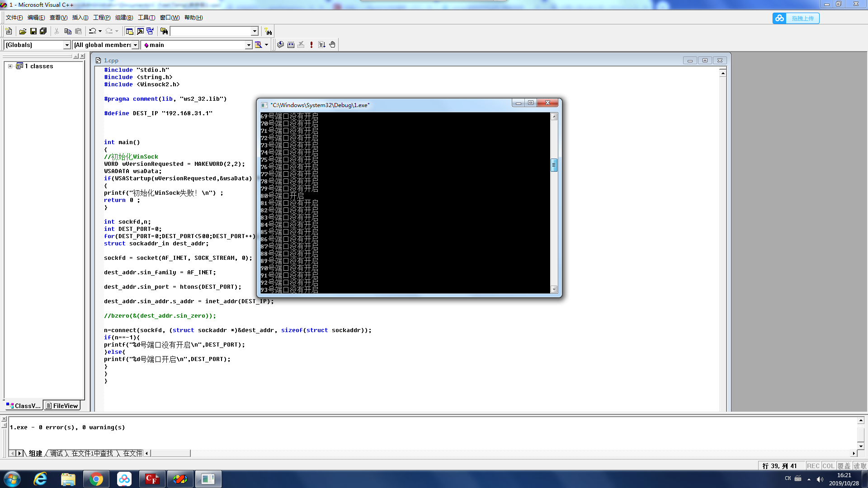This screenshot has height=488, width=868.
Task: Click the Compile icon in build toolbar
Action: 281,45
